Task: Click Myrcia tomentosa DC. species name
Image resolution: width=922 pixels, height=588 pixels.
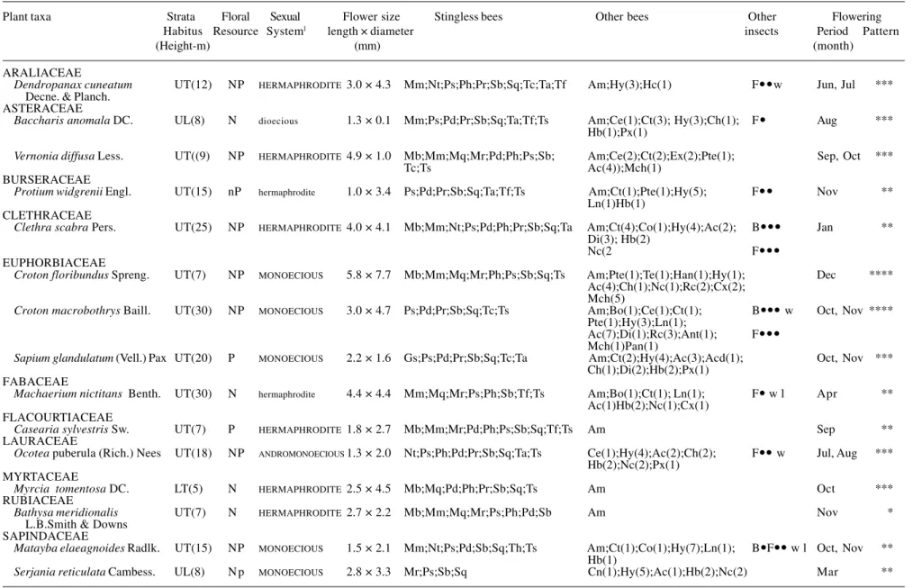Action: click(71, 489)
